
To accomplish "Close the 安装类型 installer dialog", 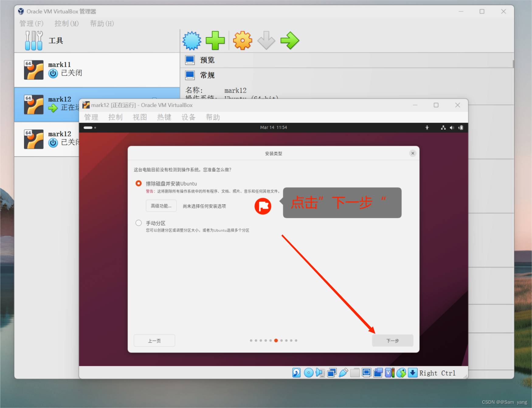I will click(x=413, y=153).
